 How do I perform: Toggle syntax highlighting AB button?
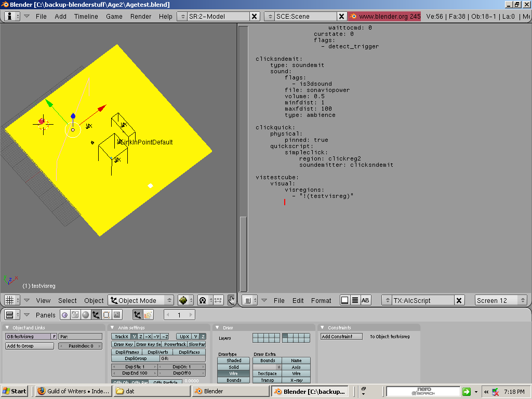365,300
